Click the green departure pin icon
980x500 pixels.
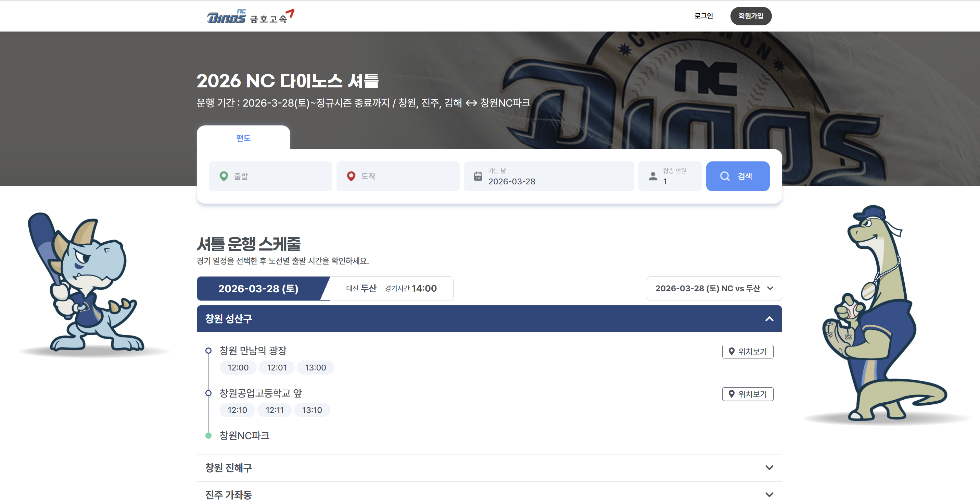pos(224,176)
